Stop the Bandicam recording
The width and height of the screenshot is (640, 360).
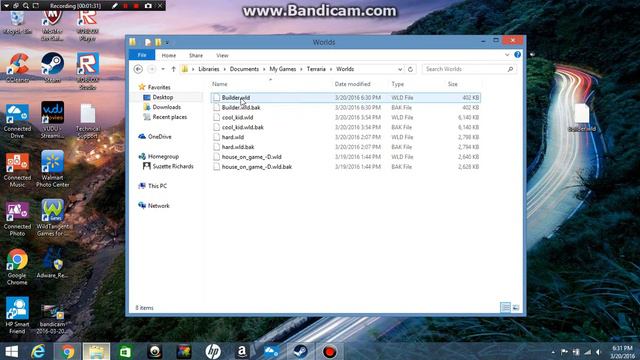point(136,6)
